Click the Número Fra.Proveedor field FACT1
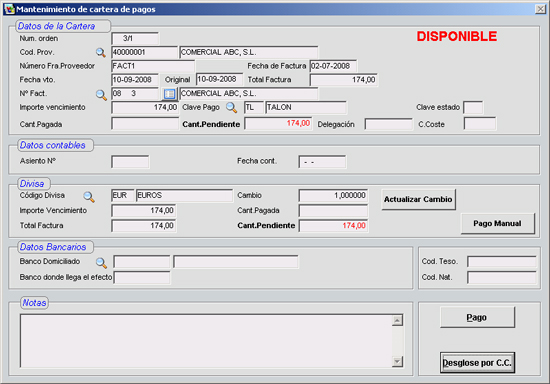The image size is (550, 384). (x=153, y=66)
